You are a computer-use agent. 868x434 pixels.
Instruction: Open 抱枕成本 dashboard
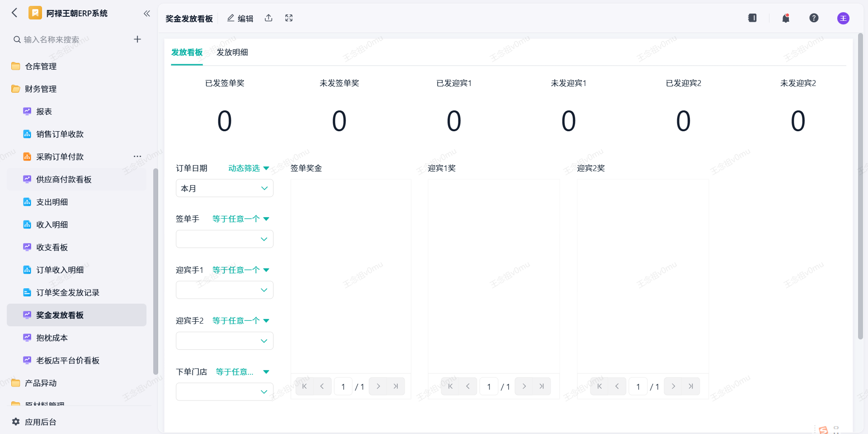(76, 338)
